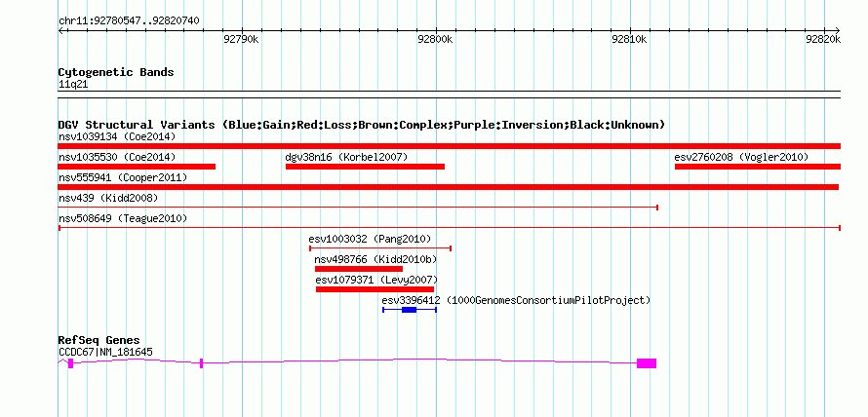Select the red bar under esv1079371
The height and width of the screenshot is (417, 868).
(375, 289)
